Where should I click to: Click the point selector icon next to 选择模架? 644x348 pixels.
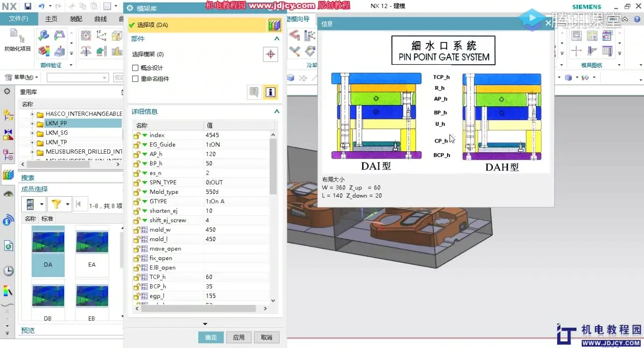pyautogui.click(x=270, y=54)
